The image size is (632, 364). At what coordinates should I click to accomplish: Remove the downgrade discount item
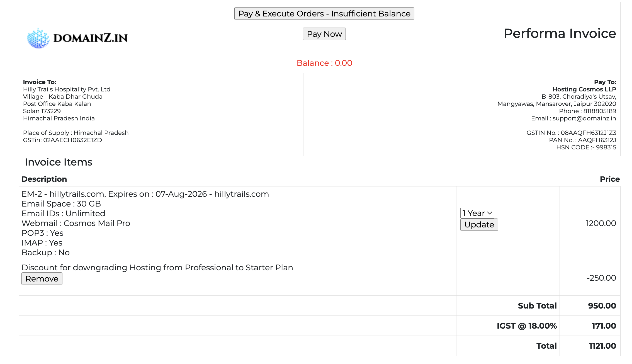[42, 279]
